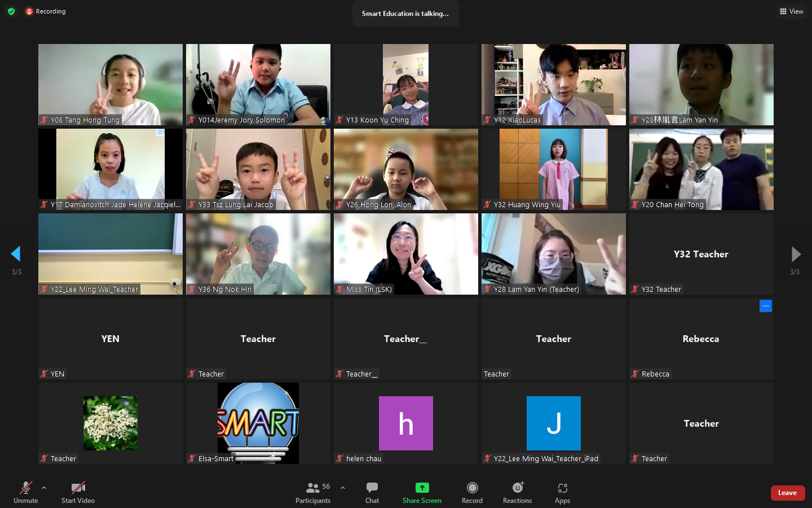The width and height of the screenshot is (812, 508).
Task: Click muted mic icon on Miss Tin label
Action: point(339,289)
